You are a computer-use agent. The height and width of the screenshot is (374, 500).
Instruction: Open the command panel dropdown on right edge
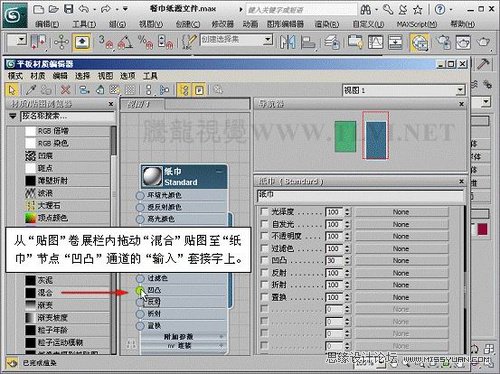(486, 101)
